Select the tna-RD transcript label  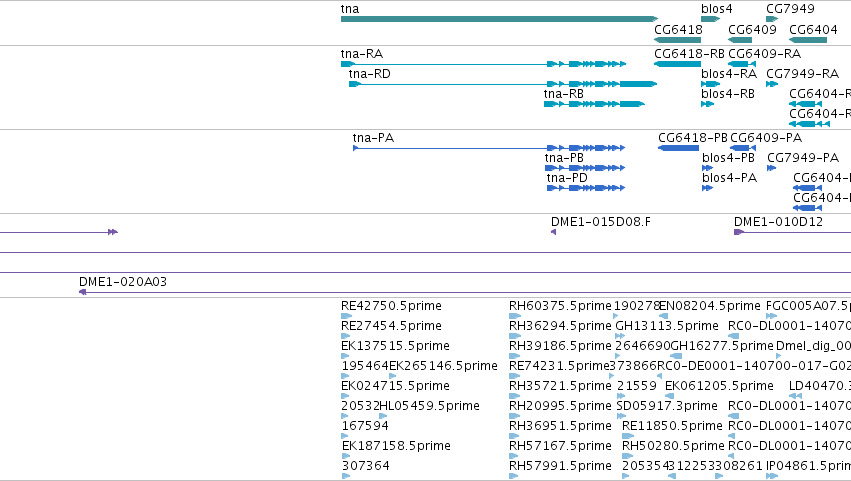click(370, 74)
